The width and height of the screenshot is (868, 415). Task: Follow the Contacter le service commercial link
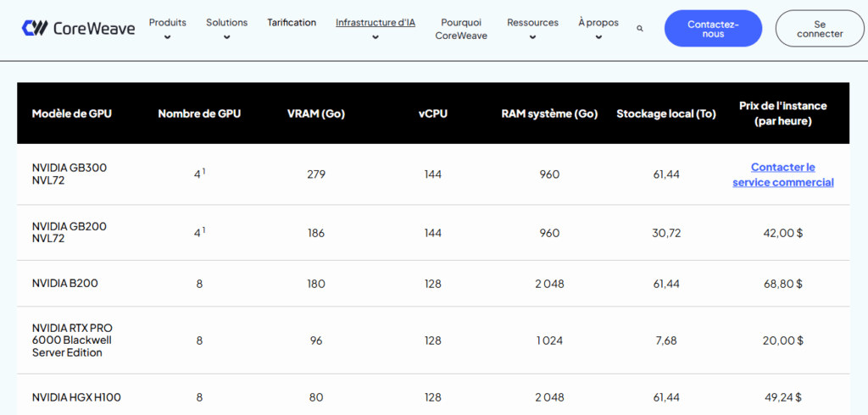click(x=782, y=174)
